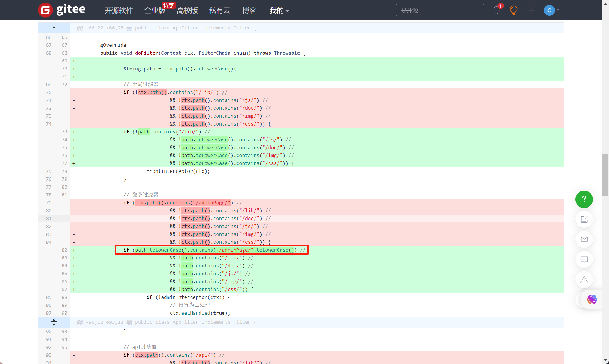This screenshot has height=364, width=609.
Task: Click the 搜开源 search field
Action: pyautogui.click(x=440, y=11)
